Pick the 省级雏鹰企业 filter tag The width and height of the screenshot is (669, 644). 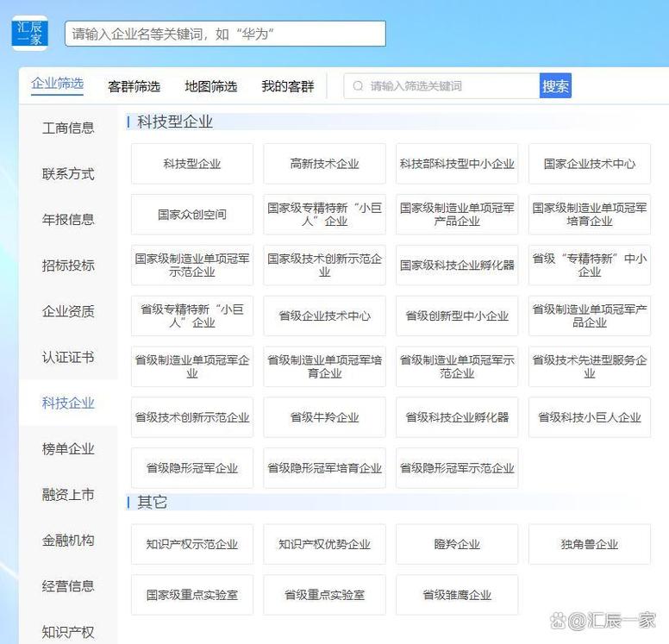457,595
